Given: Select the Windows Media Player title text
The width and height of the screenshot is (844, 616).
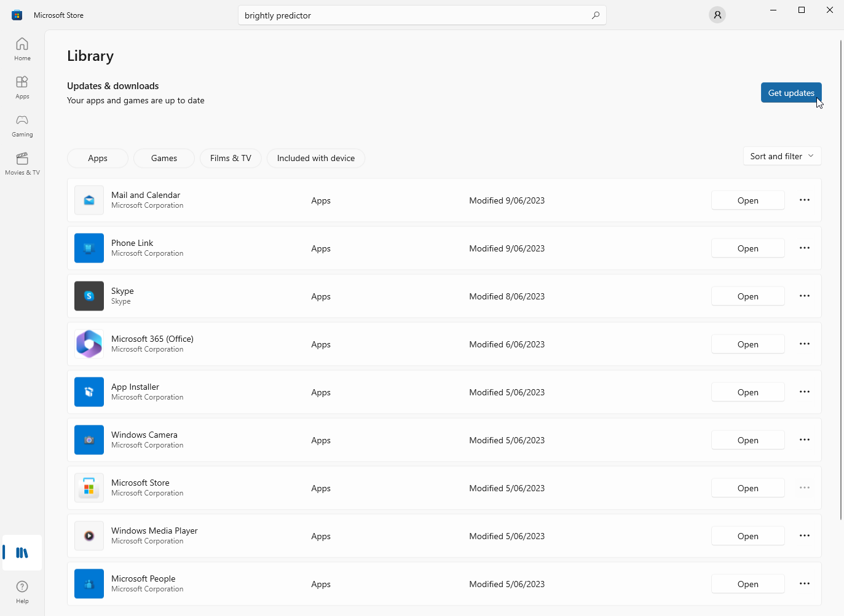Looking at the screenshot, I should (154, 531).
